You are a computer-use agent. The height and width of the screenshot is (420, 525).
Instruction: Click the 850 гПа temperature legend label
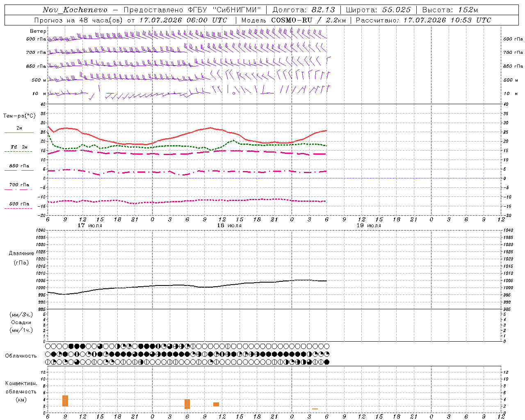19,166
